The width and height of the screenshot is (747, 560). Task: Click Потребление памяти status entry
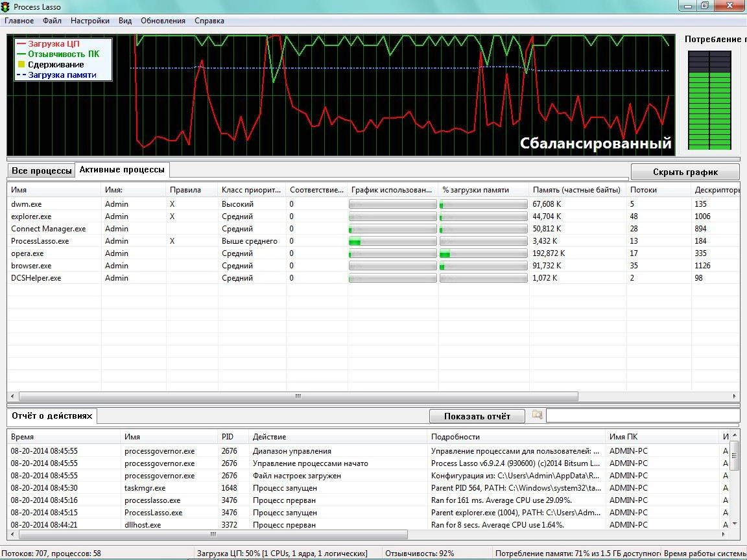pos(577,554)
